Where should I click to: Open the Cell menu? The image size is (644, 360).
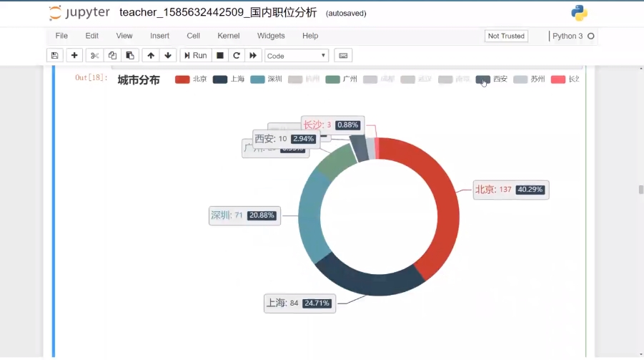click(194, 36)
